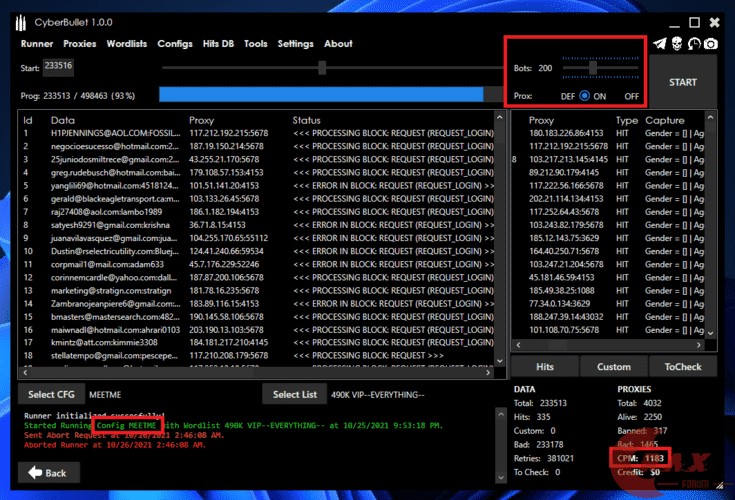This screenshot has height=500, width=735.
Task: Click the blue progress bar
Action: tap(321, 94)
